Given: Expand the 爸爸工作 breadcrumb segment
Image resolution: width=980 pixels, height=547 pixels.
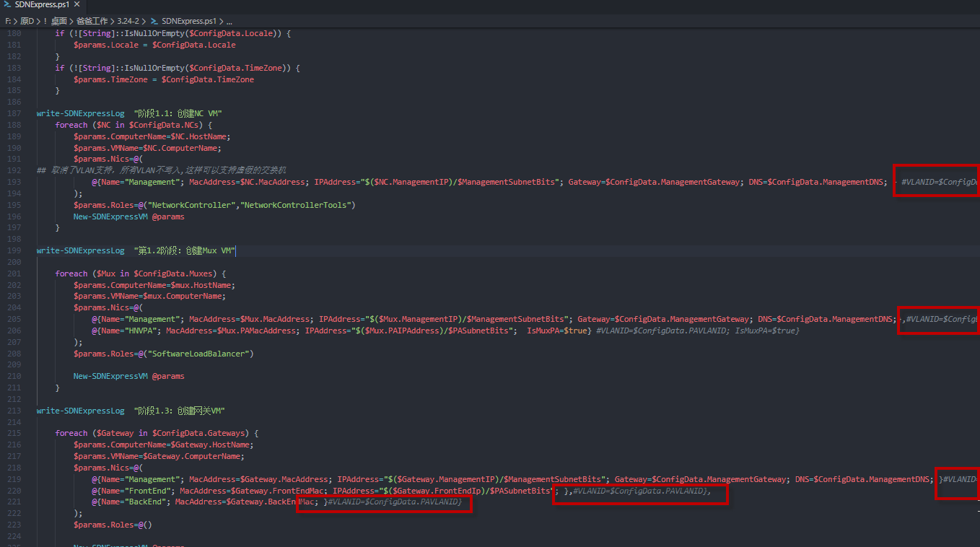Looking at the screenshot, I should (x=92, y=21).
